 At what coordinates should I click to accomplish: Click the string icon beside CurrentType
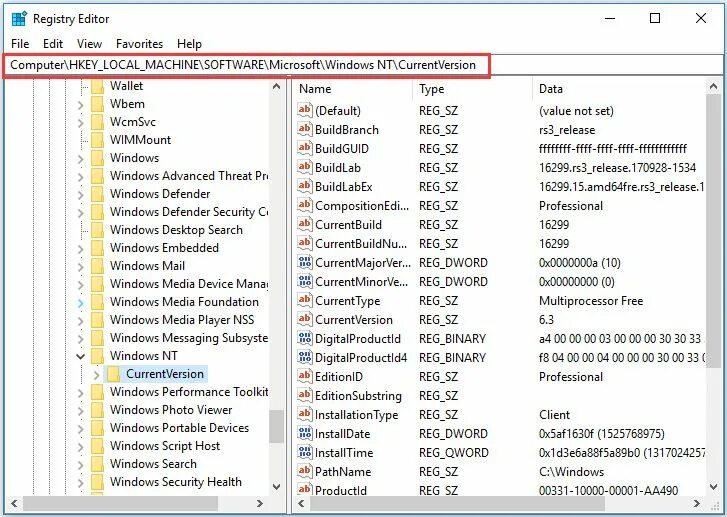[305, 300]
